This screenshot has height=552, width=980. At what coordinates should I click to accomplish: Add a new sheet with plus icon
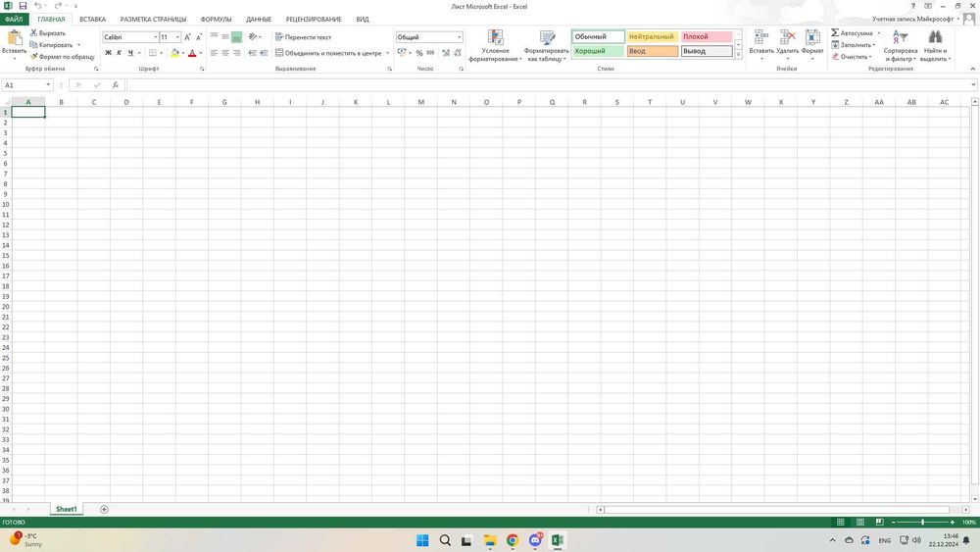point(105,510)
